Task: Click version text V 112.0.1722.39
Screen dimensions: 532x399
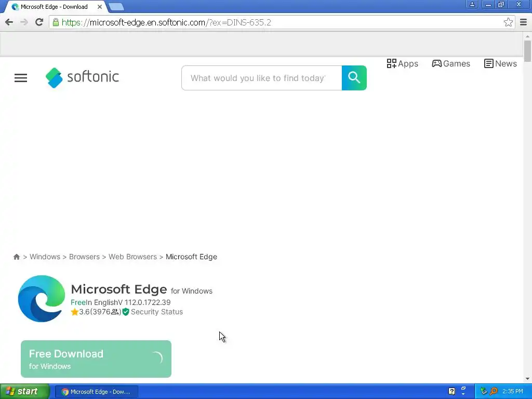Action: (144, 302)
